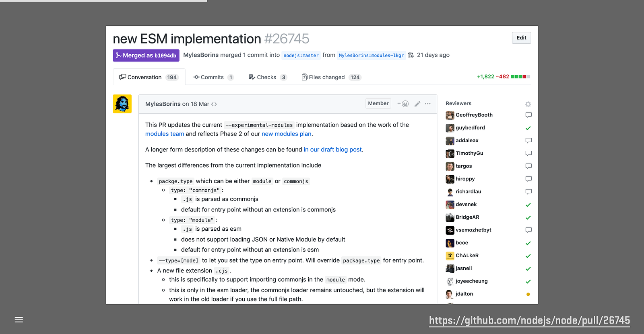Click MylesBorins in the merge status line

pos(201,55)
